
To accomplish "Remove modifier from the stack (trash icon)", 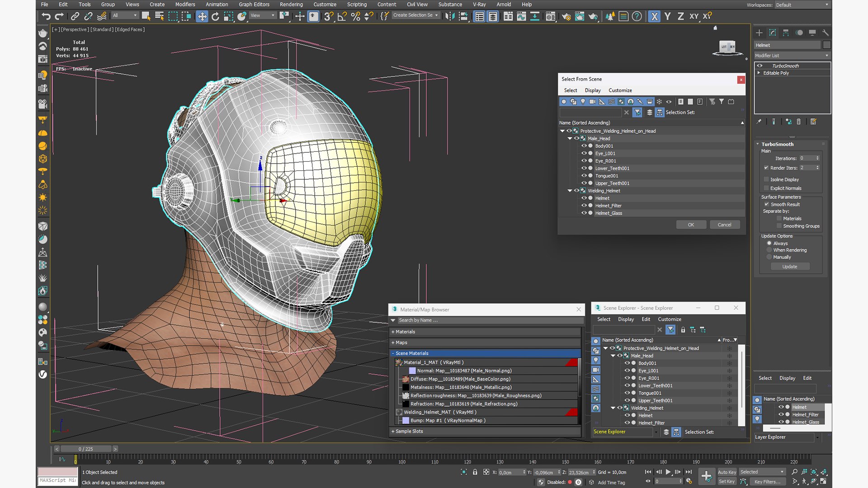I will (798, 122).
